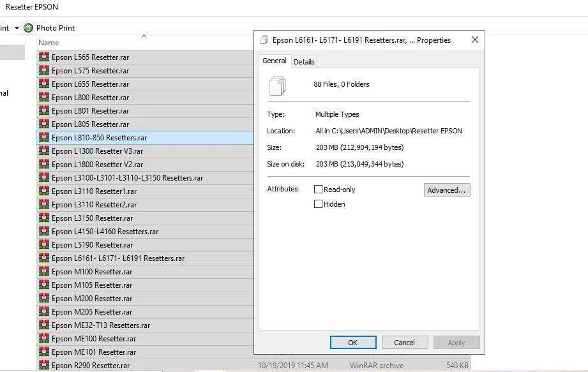Click the WinRAR icon of Epson L4150-L4160 Resetters.rar
This screenshot has height=372, width=588.
point(44,231)
